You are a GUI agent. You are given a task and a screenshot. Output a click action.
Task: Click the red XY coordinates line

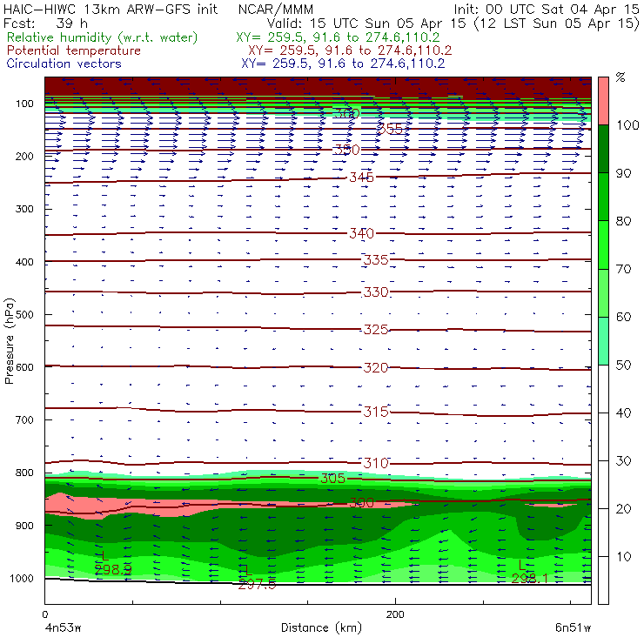coord(350,50)
